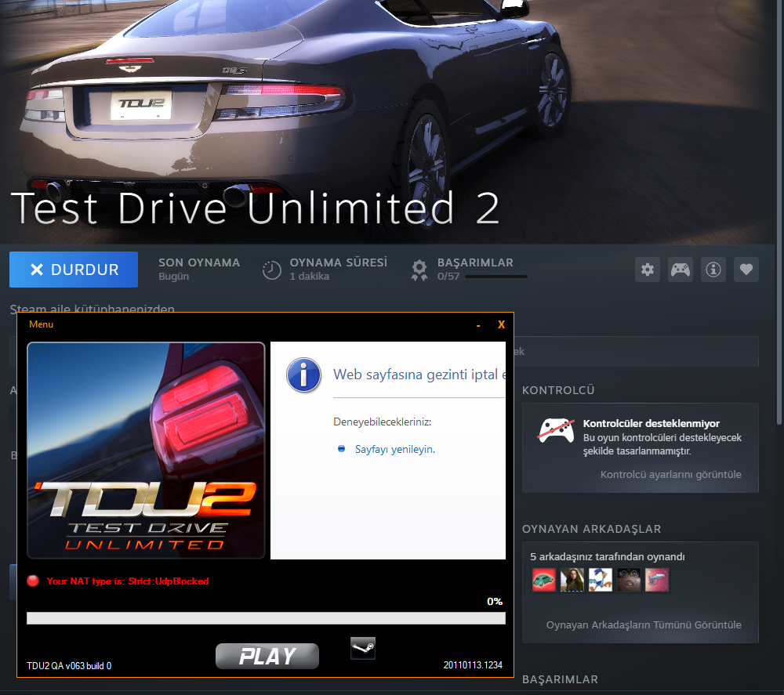
Task: Click blue info icon in web page
Action: [x=303, y=375]
